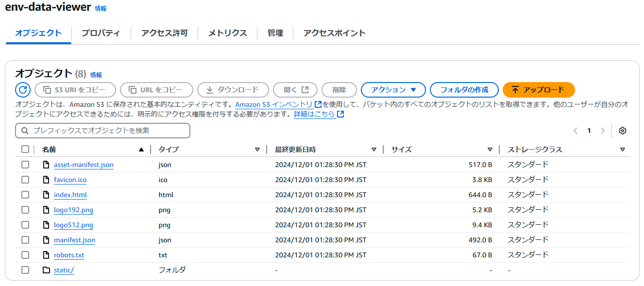Click the page number 1
The image size is (644, 286).
[x=589, y=131]
